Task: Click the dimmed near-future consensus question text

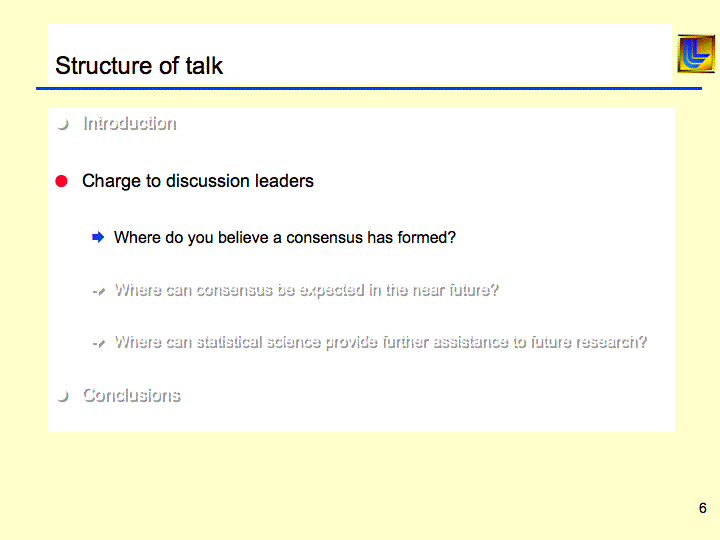Action: tap(306, 291)
